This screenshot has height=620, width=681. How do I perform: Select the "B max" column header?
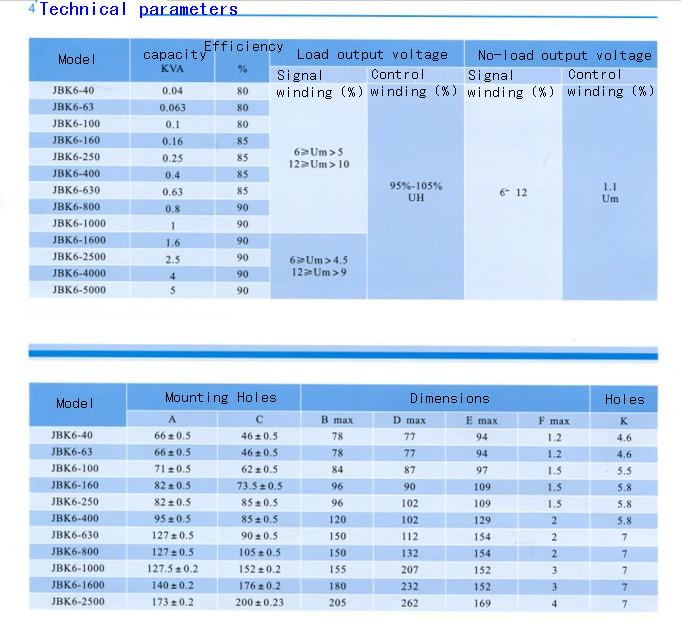click(337, 420)
